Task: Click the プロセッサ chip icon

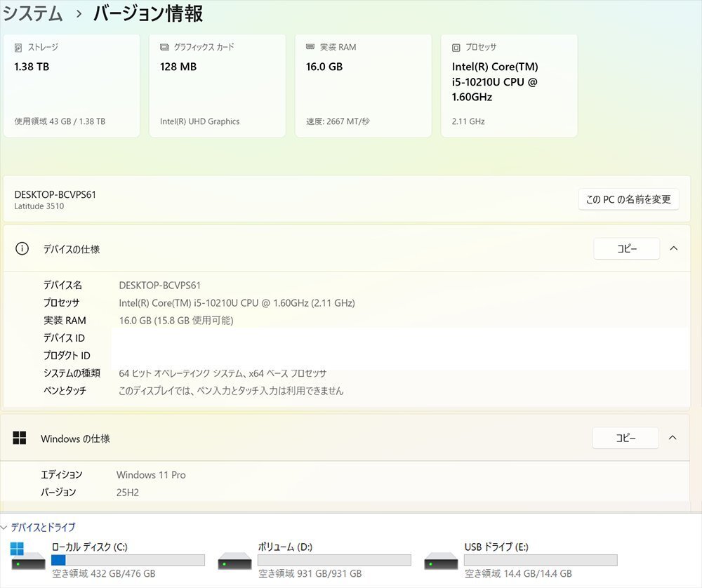Action: pyautogui.click(x=456, y=48)
